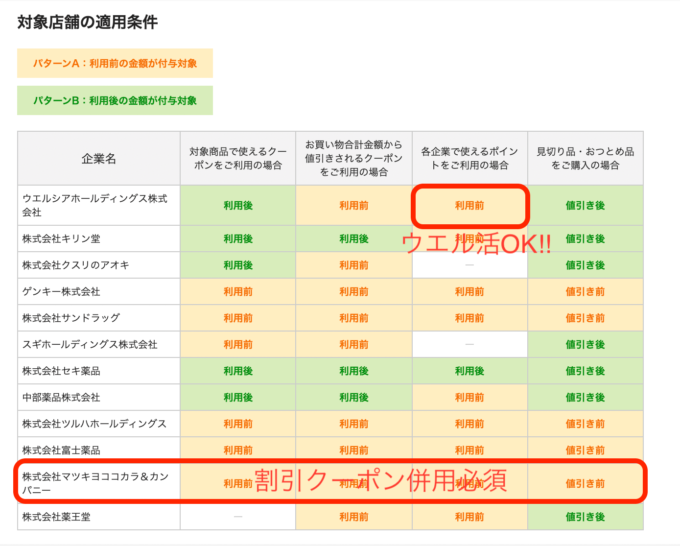Click 利用前 in ゲンキー row, 対象商品クーポン column

tap(238, 291)
